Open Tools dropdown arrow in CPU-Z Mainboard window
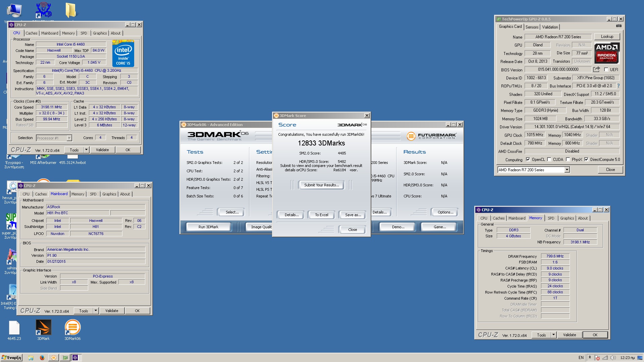This screenshot has width=644, height=362. (96, 311)
